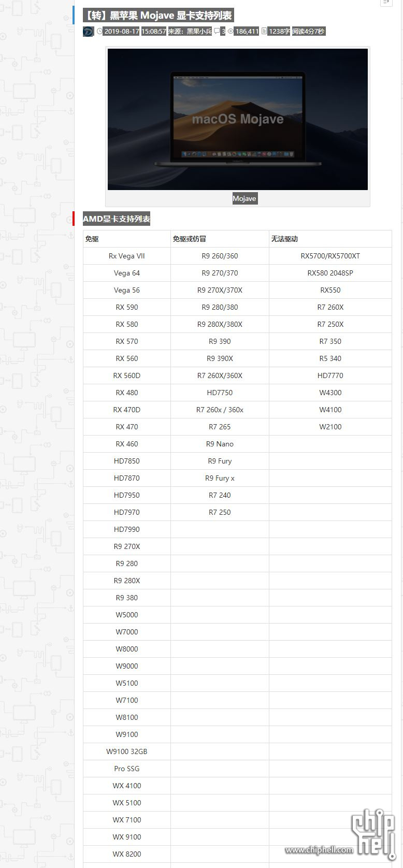Click the W9100 32GB table cell

click(x=127, y=751)
